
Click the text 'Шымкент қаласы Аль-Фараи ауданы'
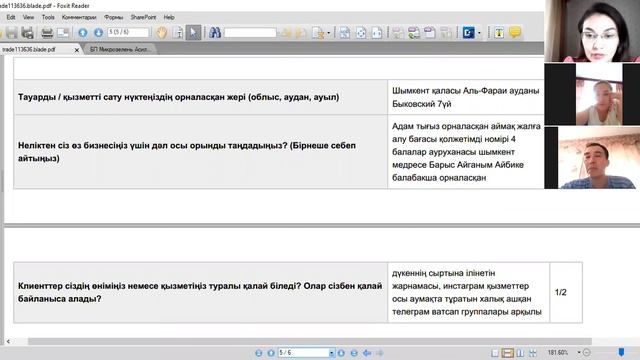[x=465, y=91]
